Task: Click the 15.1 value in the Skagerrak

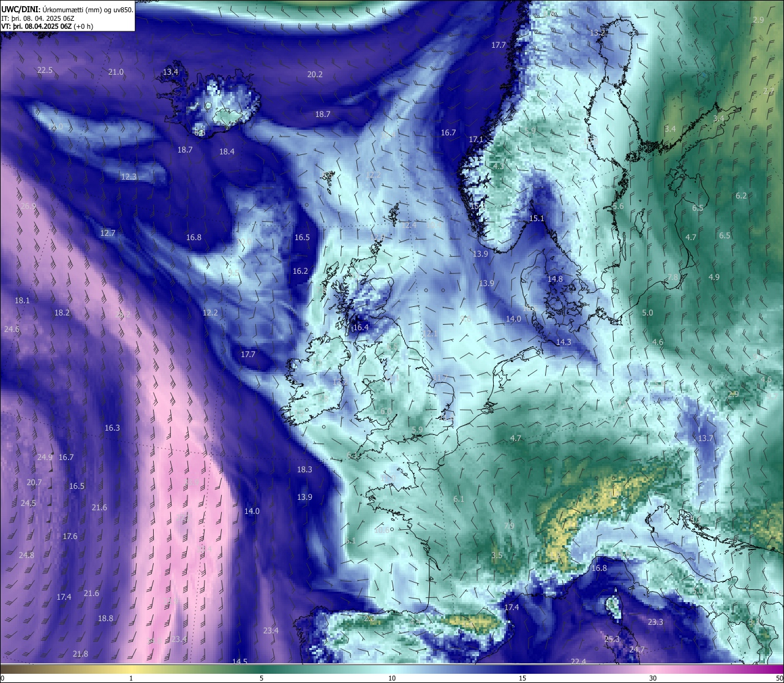Action: pyautogui.click(x=537, y=219)
